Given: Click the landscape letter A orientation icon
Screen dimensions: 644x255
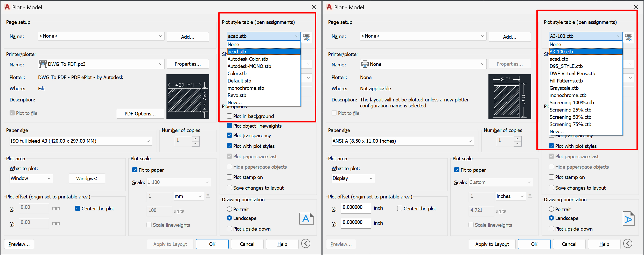Looking at the screenshot, I should [x=306, y=219].
